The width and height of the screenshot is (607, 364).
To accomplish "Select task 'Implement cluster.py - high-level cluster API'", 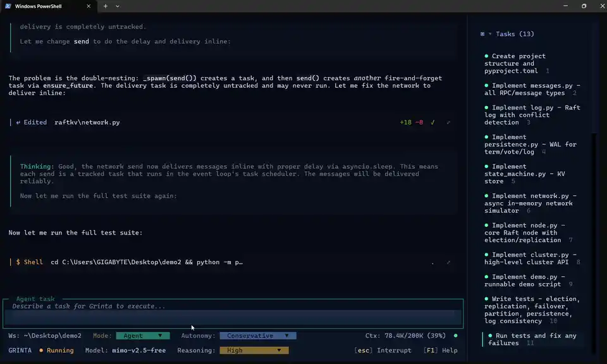I will [x=532, y=258].
